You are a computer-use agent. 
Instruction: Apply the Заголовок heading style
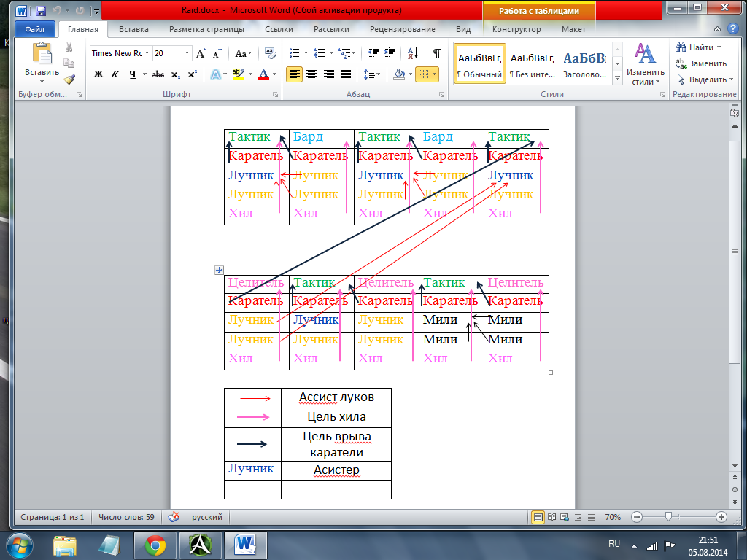(584, 63)
